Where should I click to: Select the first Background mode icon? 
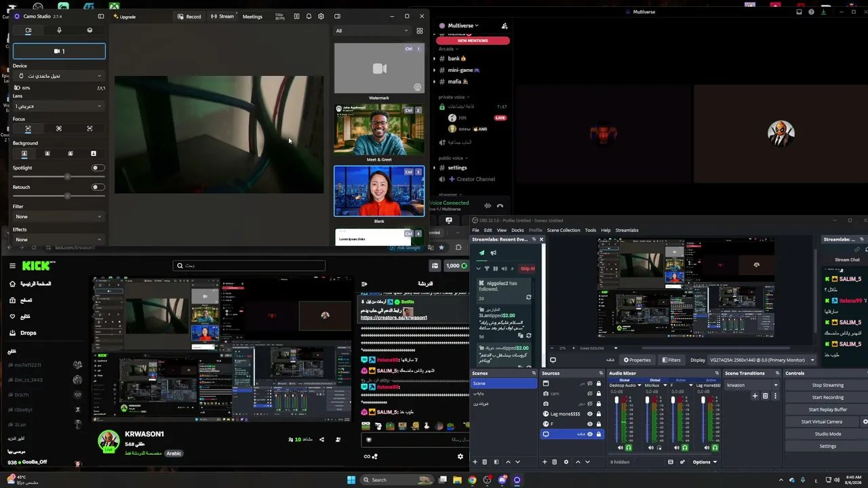pos(24,154)
